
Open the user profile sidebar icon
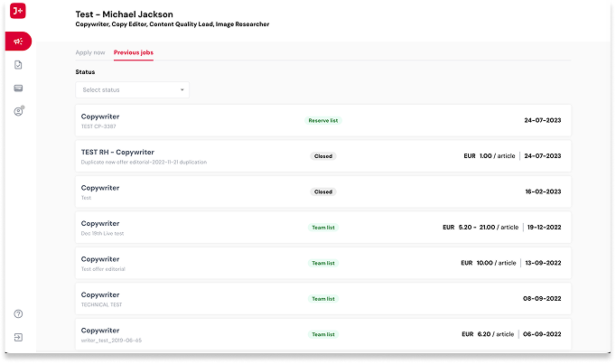coord(18,111)
